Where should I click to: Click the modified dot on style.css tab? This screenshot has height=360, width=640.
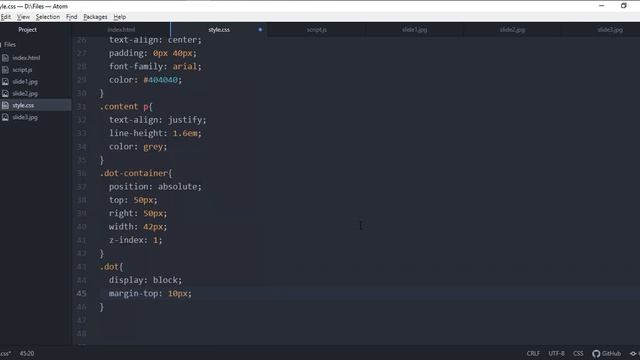260,29
